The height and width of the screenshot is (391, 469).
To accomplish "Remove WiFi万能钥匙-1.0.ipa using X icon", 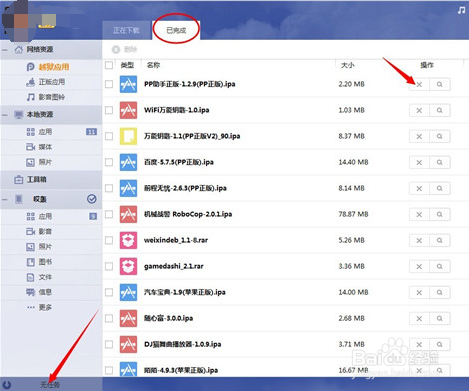I will click(x=419, y=110).
